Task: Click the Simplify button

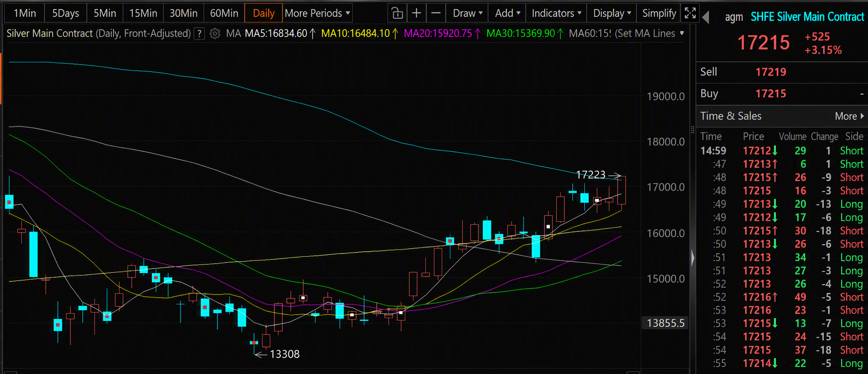Action: click(x=659, y=13)
